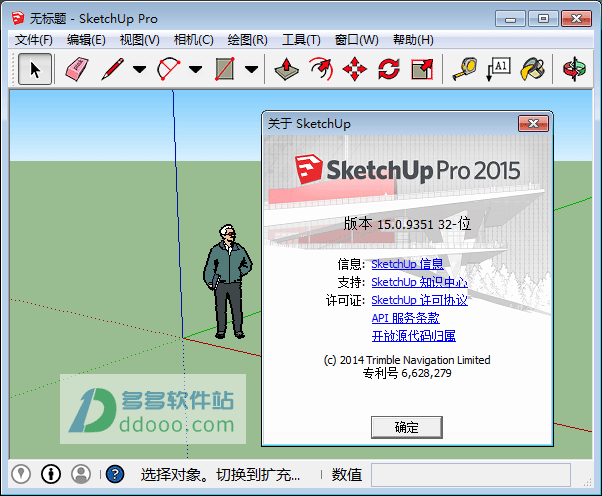Minimize the SketchUp Pro window

(x=510, y=18)
